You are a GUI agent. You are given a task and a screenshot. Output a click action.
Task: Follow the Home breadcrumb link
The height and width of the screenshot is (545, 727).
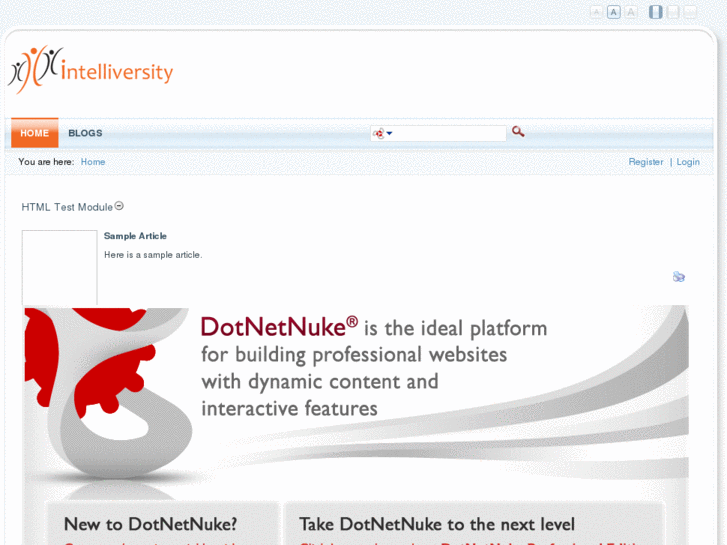(93, 162)
